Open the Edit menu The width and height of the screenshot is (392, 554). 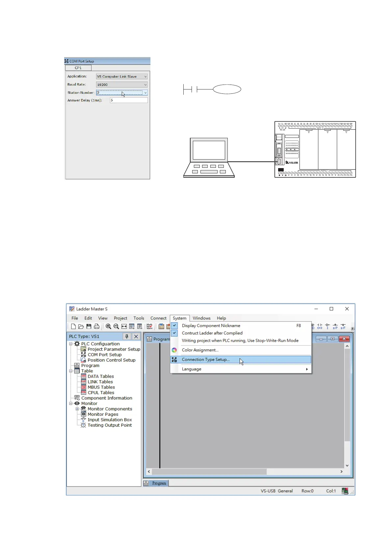(88, 318)
